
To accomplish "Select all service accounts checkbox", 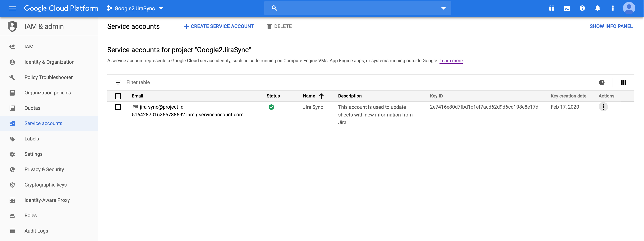I will pyautogui.click(x=118, y=96).
